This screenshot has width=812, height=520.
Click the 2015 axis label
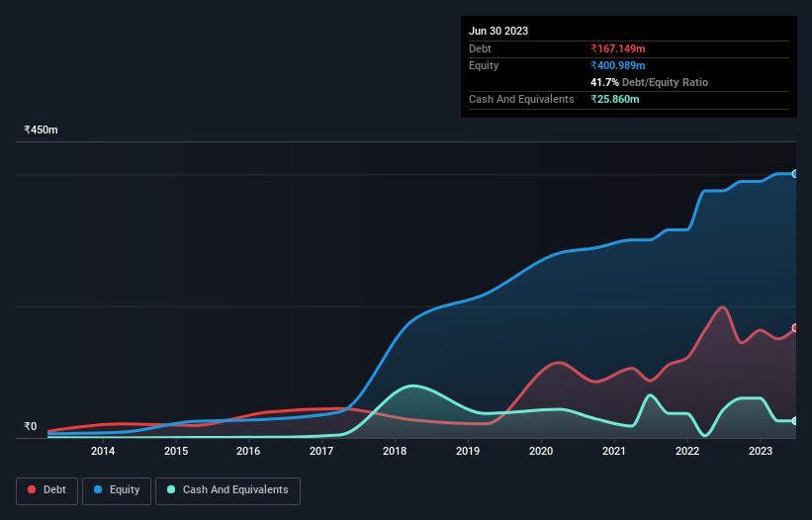click(176, 451)
